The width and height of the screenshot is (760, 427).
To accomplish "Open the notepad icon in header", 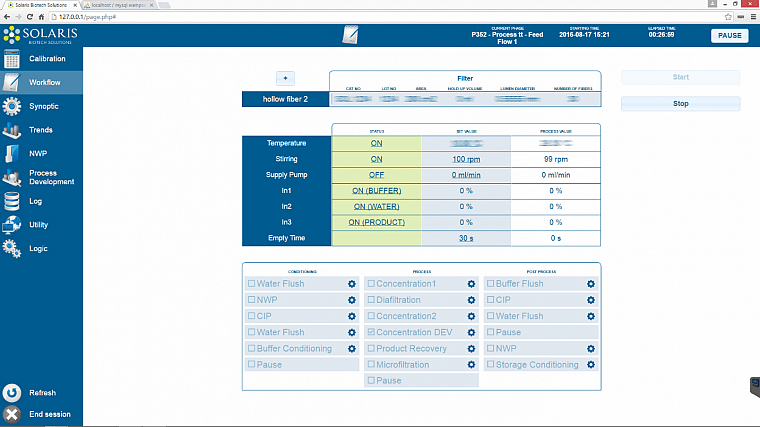I will tap(350, 35).
